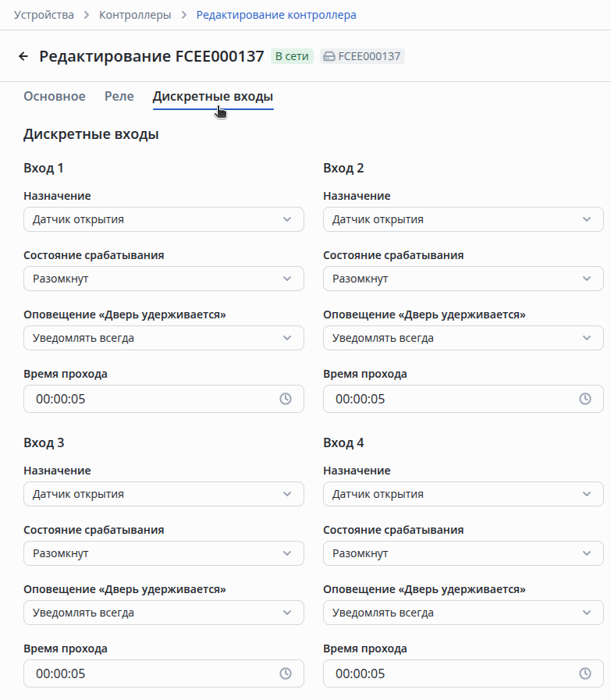611x700 pixels.
Task: Switch to the Основное tab
Action: [55, 97]
